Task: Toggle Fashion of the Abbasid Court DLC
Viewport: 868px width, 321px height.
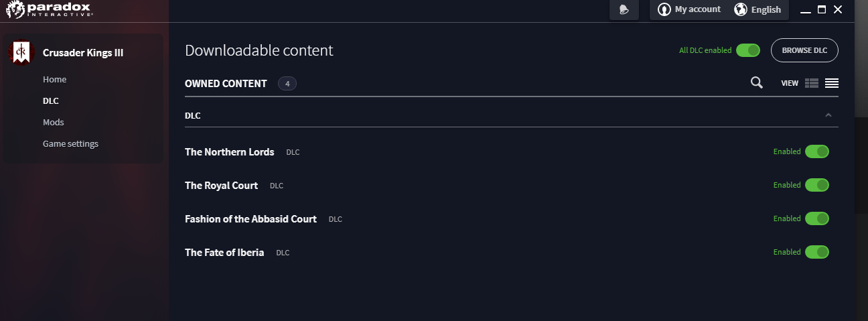Action: point(817,218)
